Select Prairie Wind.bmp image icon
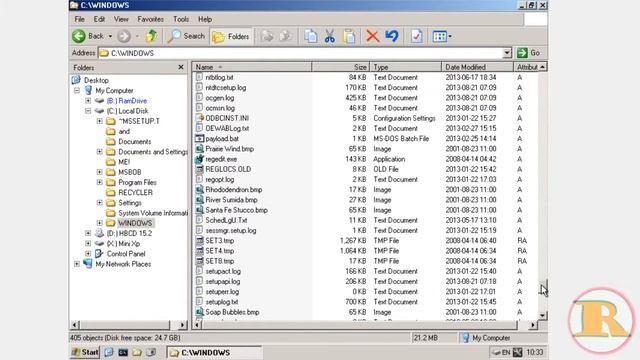The width and height of the screenshot is (640, 360). [x=199, y=149]
